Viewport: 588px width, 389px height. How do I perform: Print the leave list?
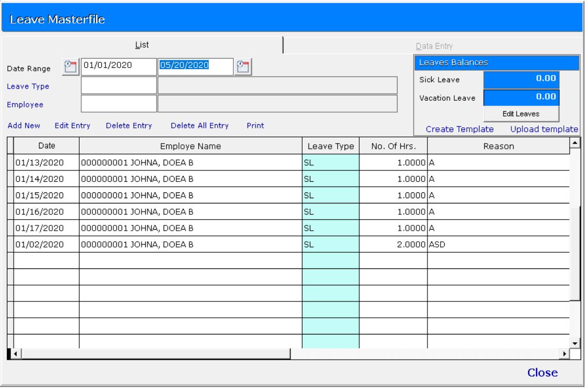click(255, 126)
